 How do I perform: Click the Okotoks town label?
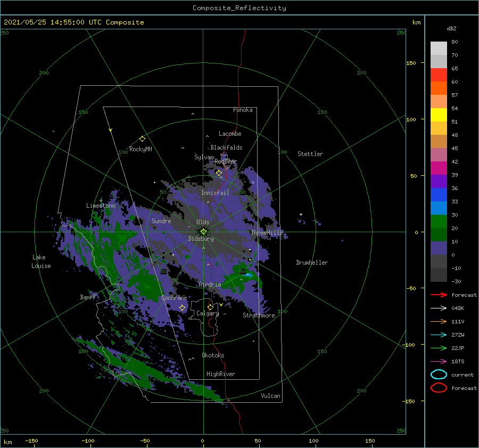coord(213,355)
